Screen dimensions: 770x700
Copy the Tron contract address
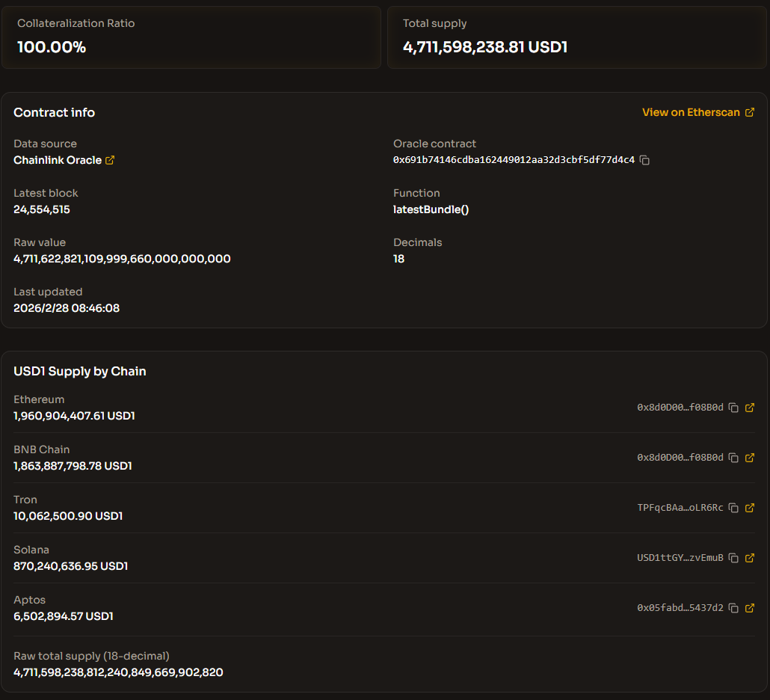click(x=733, y=508)
